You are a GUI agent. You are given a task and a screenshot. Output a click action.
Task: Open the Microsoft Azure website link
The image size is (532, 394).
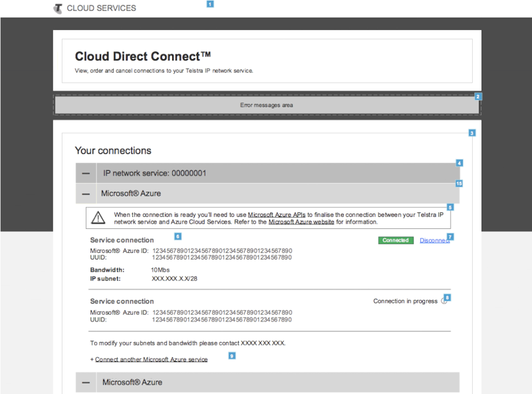click(x=301, y=222)
